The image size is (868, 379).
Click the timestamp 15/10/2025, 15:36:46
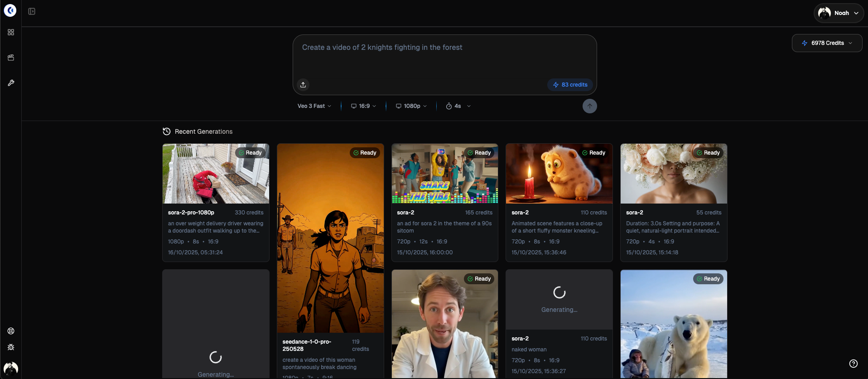click(x=539, y=253)
